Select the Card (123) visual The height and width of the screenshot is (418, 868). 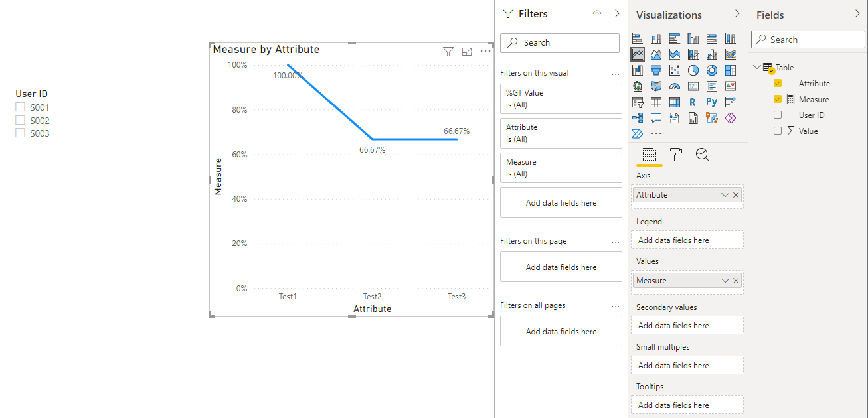tap(693, 86)
